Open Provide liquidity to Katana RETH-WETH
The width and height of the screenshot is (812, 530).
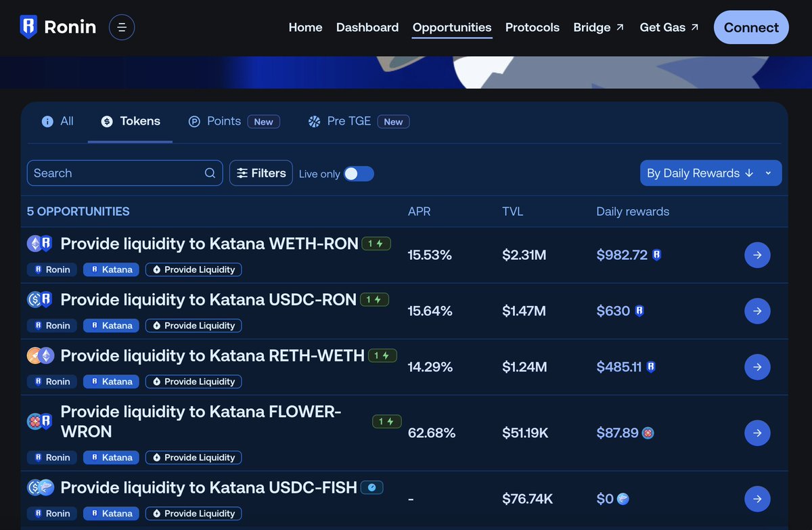212,356
